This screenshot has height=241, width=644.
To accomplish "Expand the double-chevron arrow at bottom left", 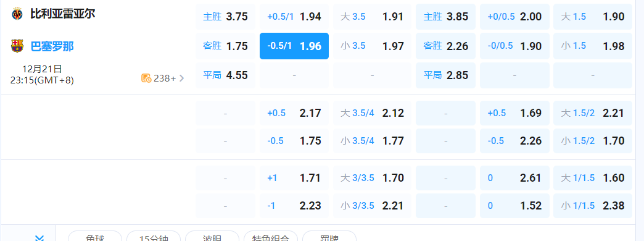I will [39, 238].
